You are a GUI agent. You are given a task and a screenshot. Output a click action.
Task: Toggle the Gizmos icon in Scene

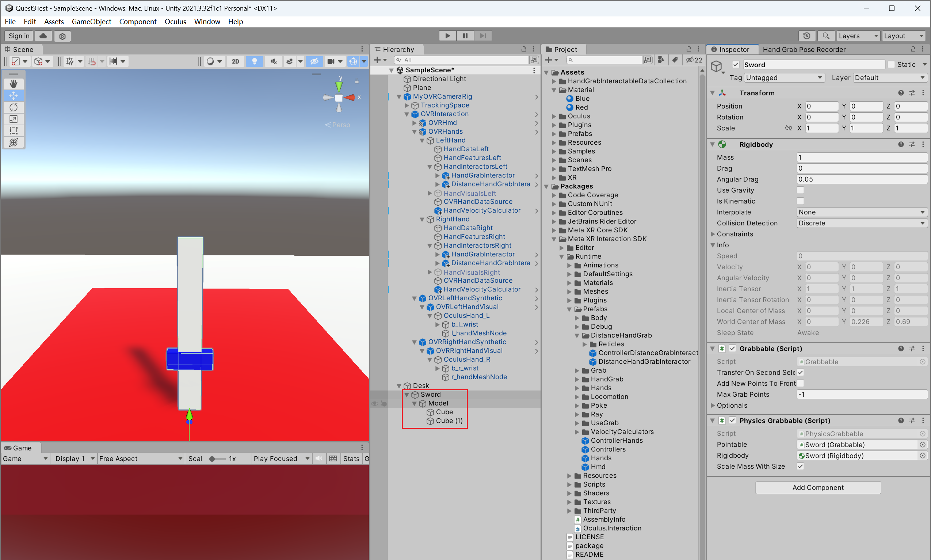353,61
